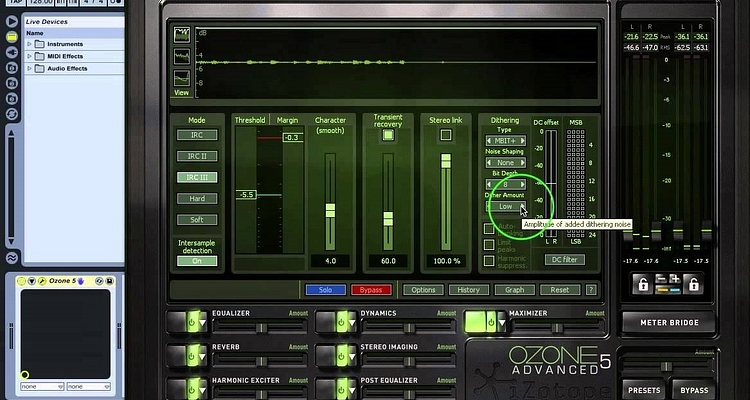750x400 pixels.
Task: Enable the Auto-blanking checkbox
Action: click(x=489, y=228)
